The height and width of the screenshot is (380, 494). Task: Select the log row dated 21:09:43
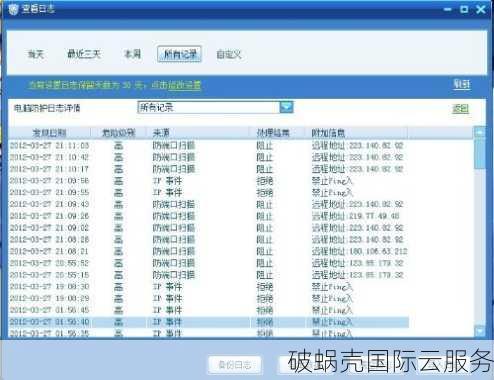(x=209, y=204)
